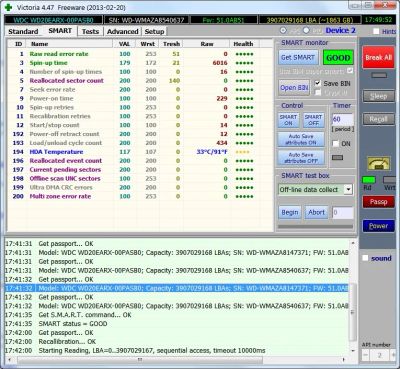The image size is (400, 369).
Task: Select the Power-off retract count row
Action: pos(140,134)
